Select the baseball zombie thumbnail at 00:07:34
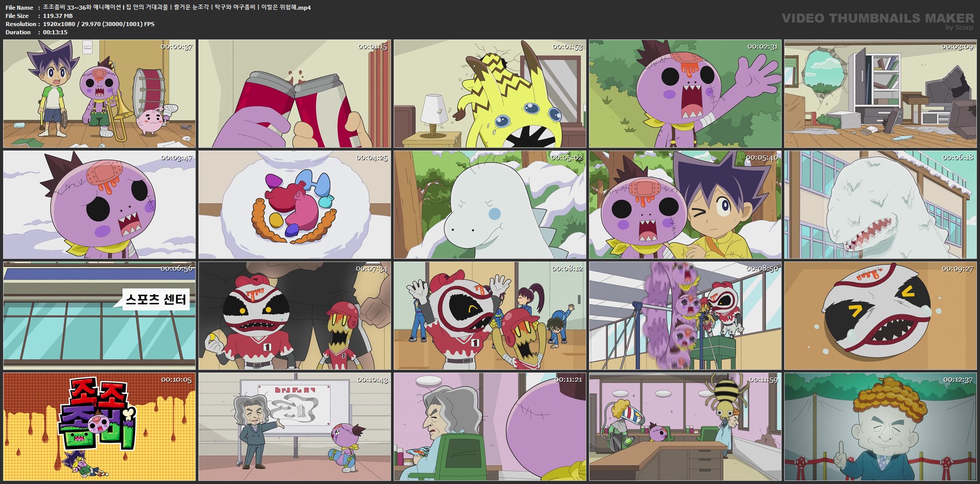 (x=294, y=316)
